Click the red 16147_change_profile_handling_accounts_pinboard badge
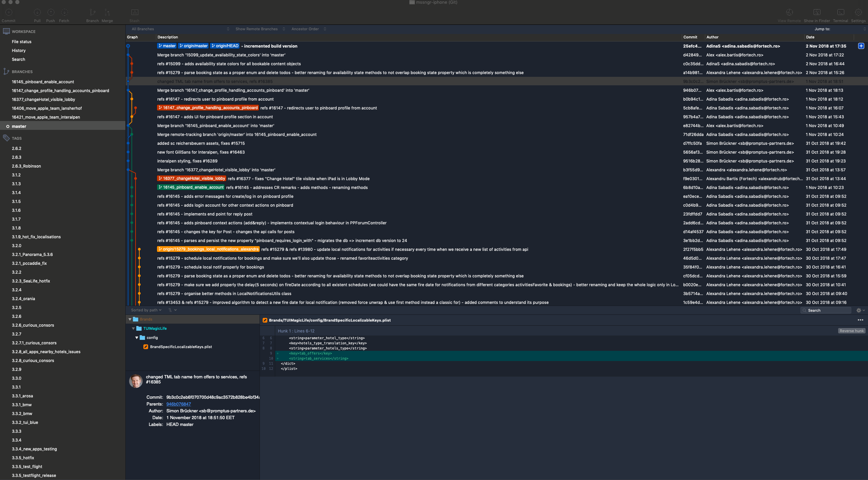Viewport: 868px width, 480px height. 208,108
